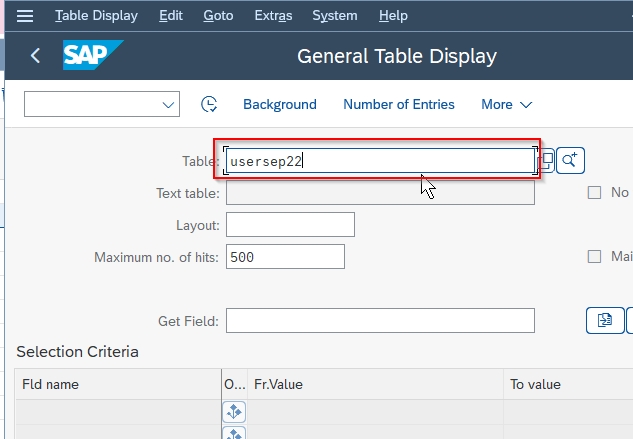633x439 pixels.
Task: Click Number of Entries
Action: 399,105
